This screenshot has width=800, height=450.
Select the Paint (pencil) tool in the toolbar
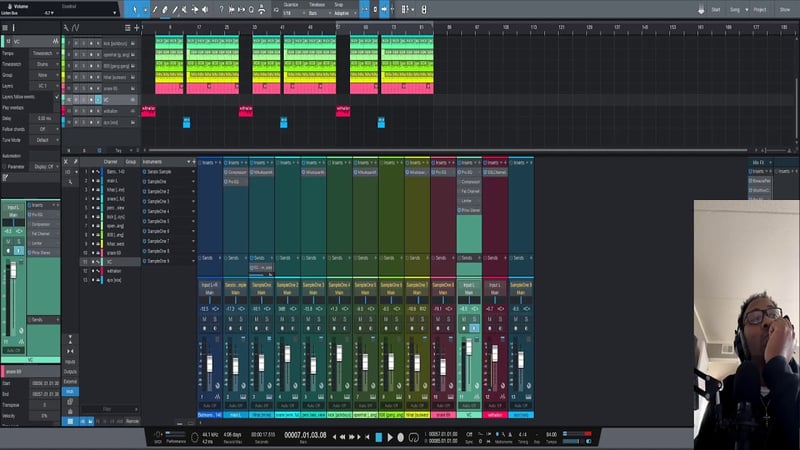(177, 9)
